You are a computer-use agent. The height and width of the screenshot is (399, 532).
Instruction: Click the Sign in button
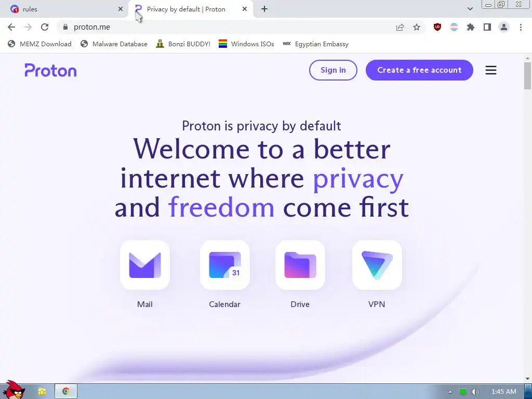(333, 70)
